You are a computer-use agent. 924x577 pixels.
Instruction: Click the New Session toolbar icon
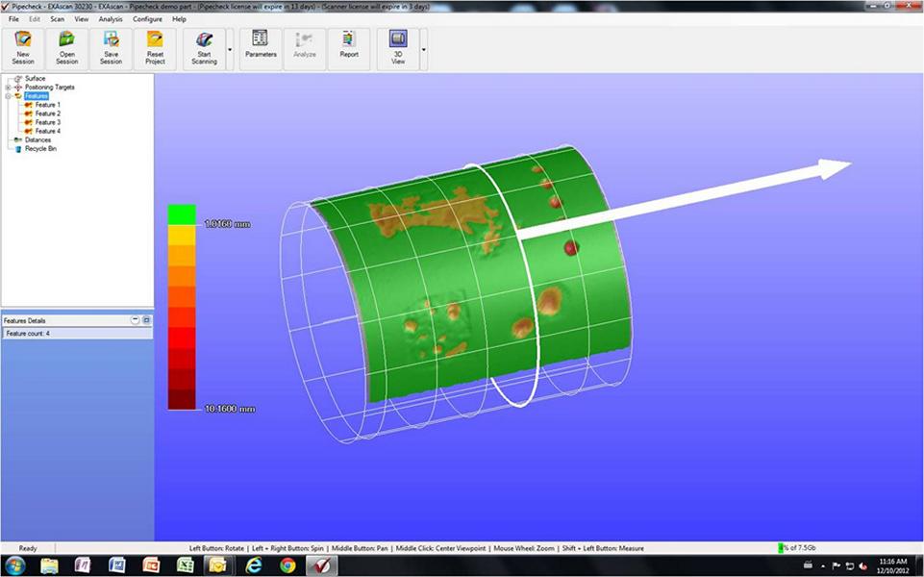23,49
